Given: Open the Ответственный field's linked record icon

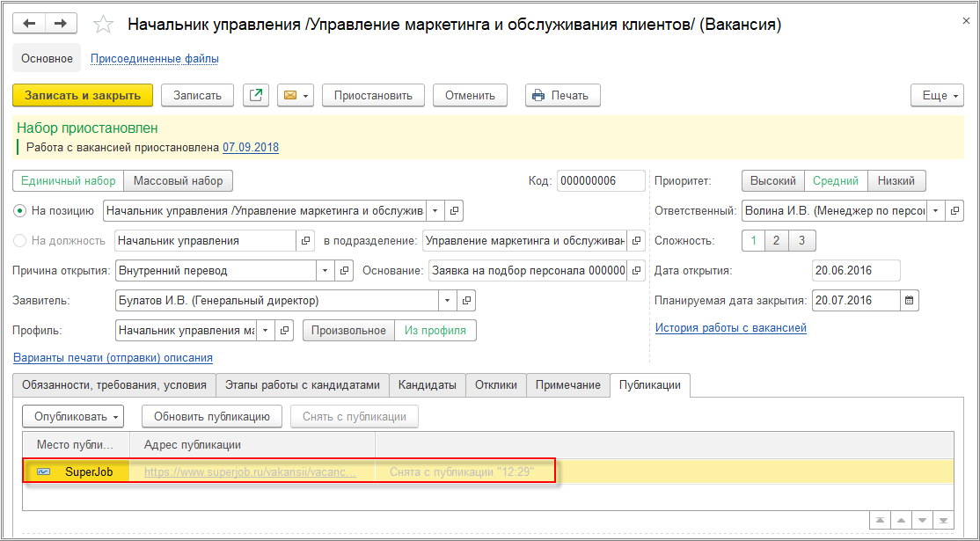Looking at the screenshot, I should coord(955,211).
